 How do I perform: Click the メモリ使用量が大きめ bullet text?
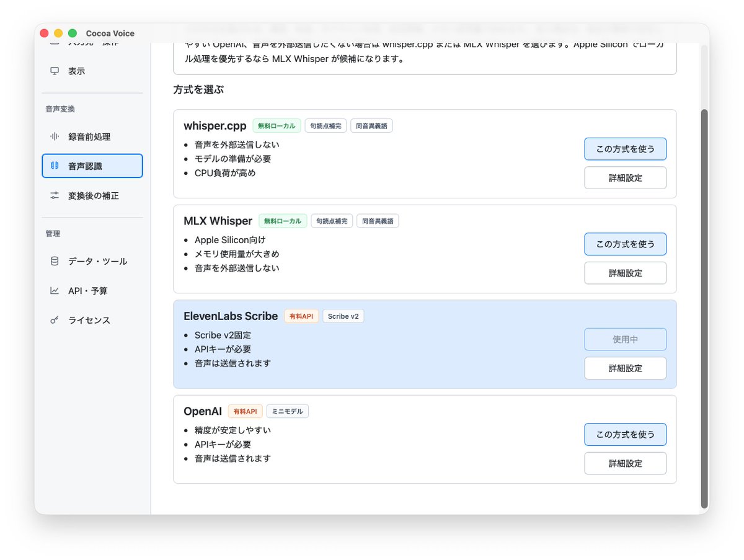237,254
